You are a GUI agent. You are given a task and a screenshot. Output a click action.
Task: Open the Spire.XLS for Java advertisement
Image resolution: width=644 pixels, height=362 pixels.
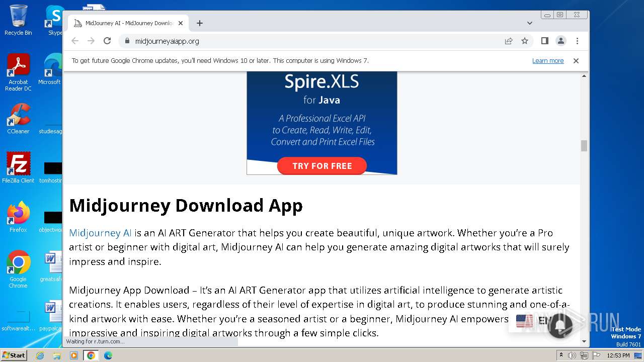(322, 123)
